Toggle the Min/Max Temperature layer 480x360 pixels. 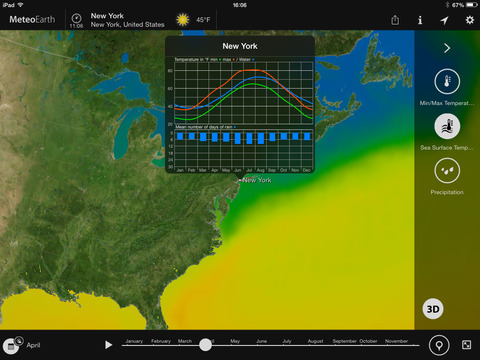(447, 81)
